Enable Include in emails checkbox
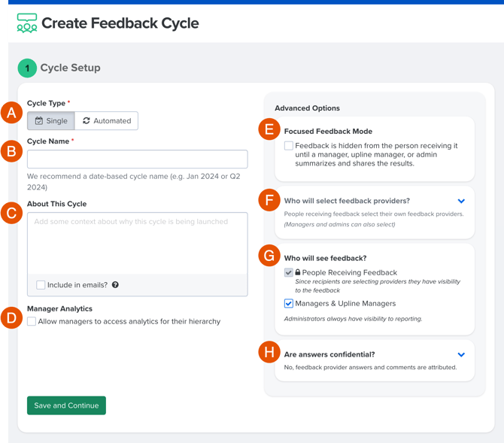 click(x=41, y=285)
